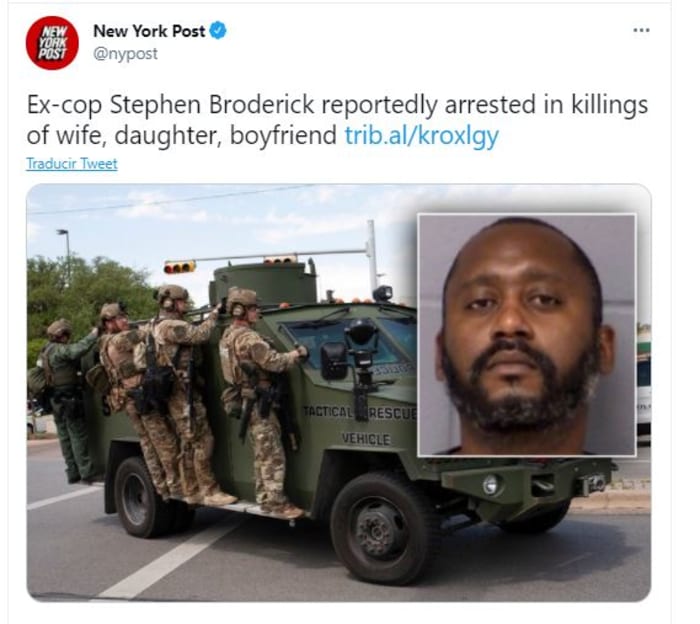Open the trib.al/kroxlgy article link
The height and width of the screenshot is (624, 700).
[x=421, y=136]
